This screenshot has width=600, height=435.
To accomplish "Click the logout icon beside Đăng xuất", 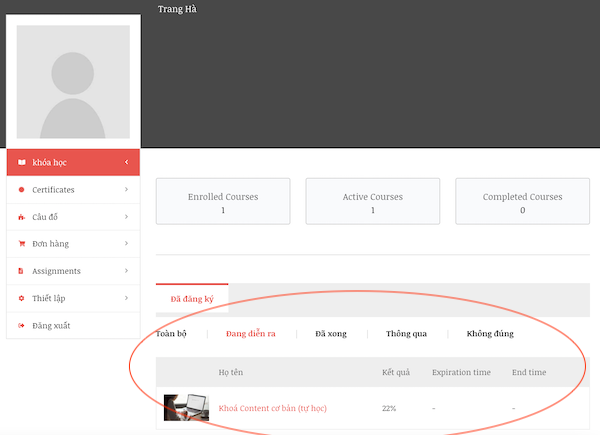I will (x=21, y=326).
